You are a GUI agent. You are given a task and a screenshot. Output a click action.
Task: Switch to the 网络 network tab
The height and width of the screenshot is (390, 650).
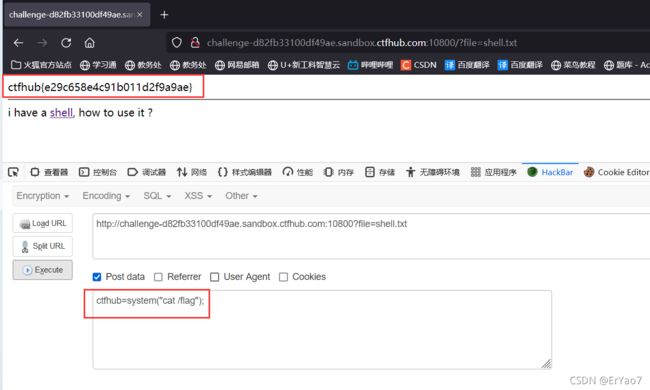(x=192, y=172)
